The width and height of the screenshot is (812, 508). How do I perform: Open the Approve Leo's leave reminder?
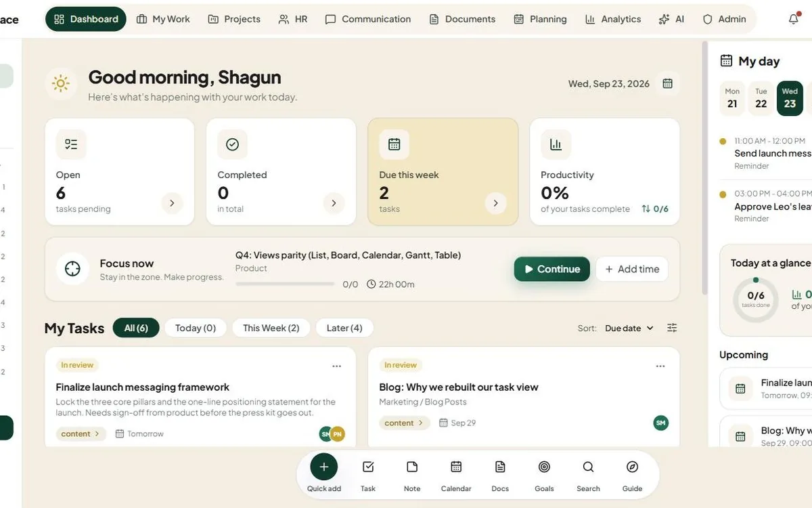765,206
